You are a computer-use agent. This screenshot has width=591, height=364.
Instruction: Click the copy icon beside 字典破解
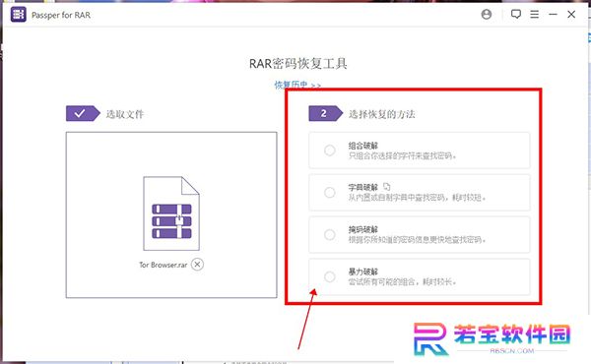(387, 186)
